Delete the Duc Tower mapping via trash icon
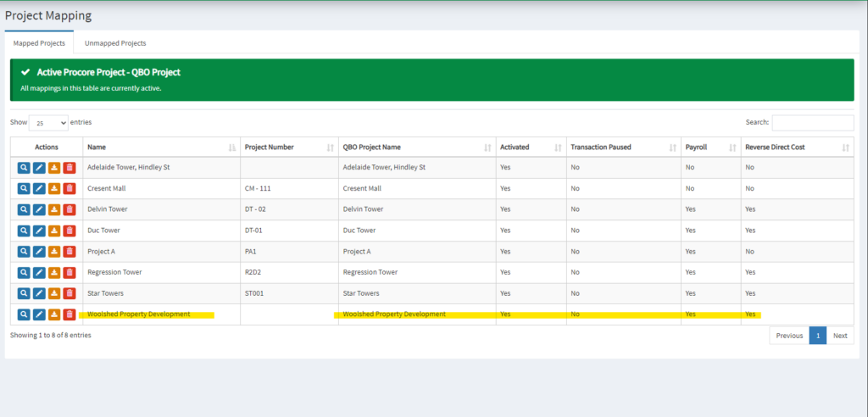The width and height of the screenshot is (868, 417). 70,231
